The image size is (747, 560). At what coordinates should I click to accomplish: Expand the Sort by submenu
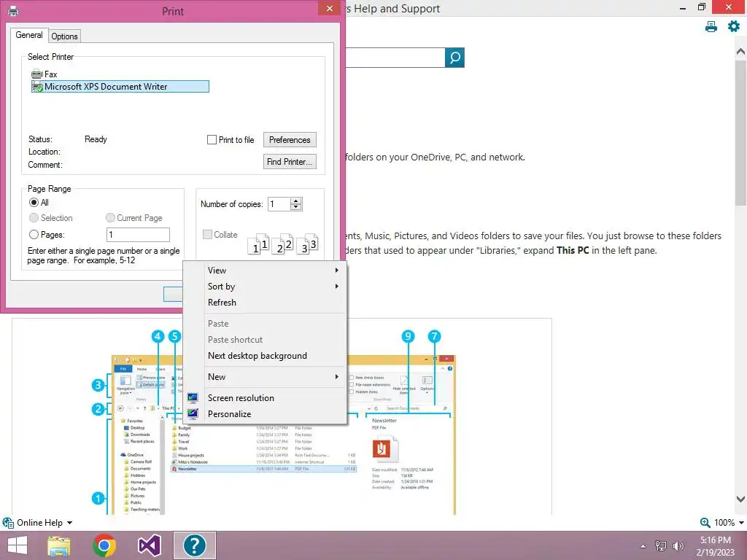click(274, 286)
